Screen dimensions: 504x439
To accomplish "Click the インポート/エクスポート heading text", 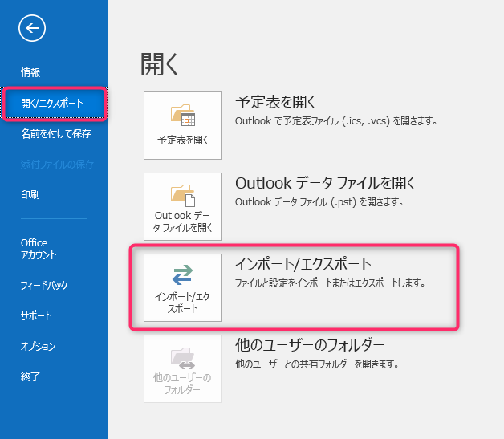I will click(303, 264).
